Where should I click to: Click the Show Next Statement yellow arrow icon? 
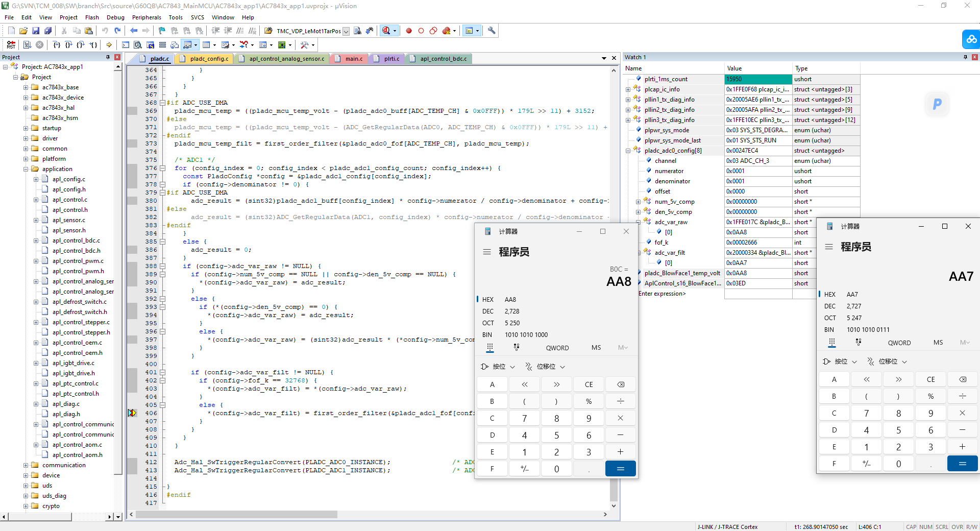click(x=109, y=45)
